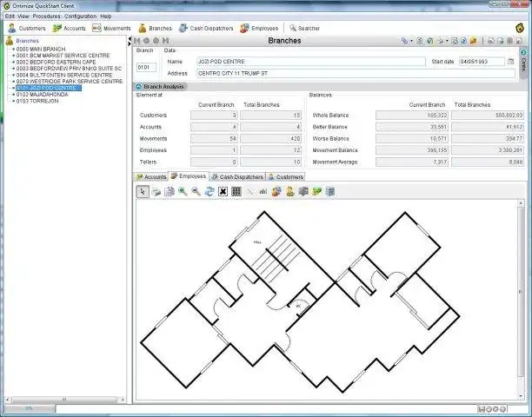Click the floor plan vertical scrollbar

click(521, 291)
